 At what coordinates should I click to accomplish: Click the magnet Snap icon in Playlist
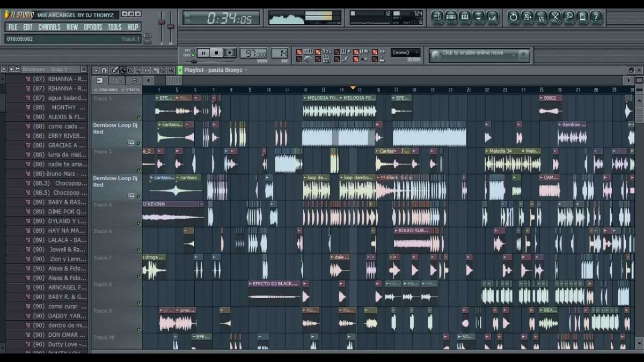click(x=104, y=70)
